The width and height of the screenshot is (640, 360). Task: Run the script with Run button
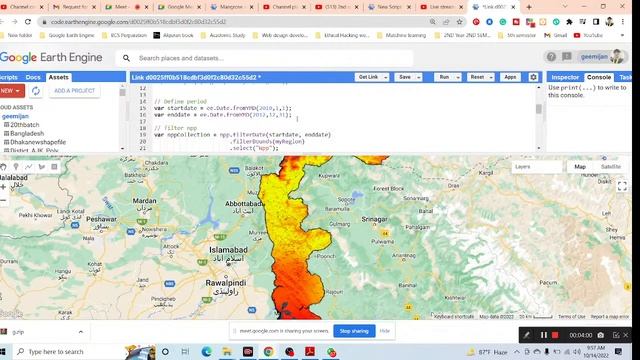coord(444,77)
